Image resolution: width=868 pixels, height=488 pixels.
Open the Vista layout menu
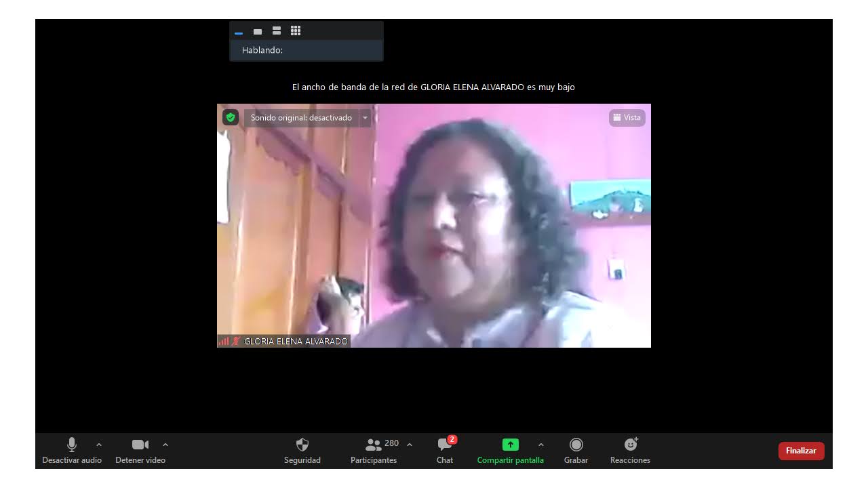[x=627, y=118]
